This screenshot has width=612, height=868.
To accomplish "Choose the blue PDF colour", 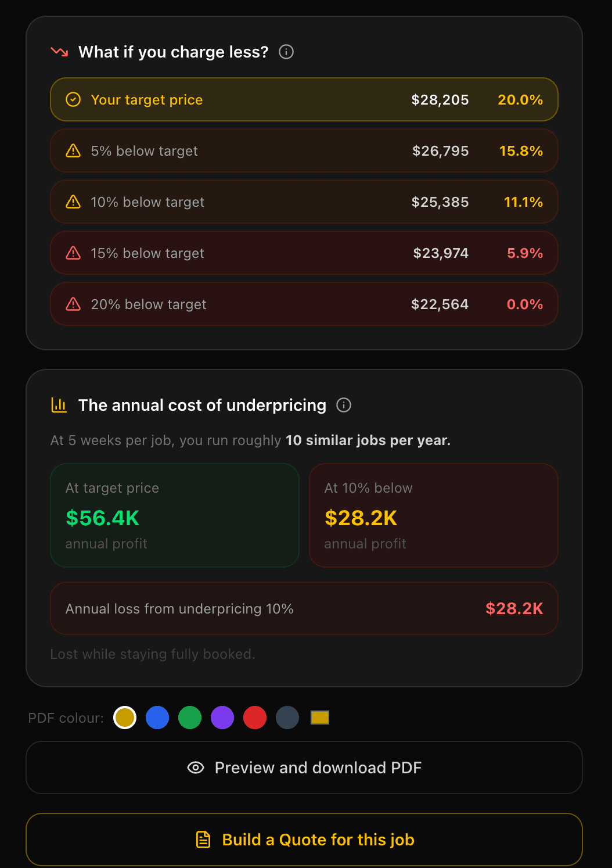I will 157,718.
